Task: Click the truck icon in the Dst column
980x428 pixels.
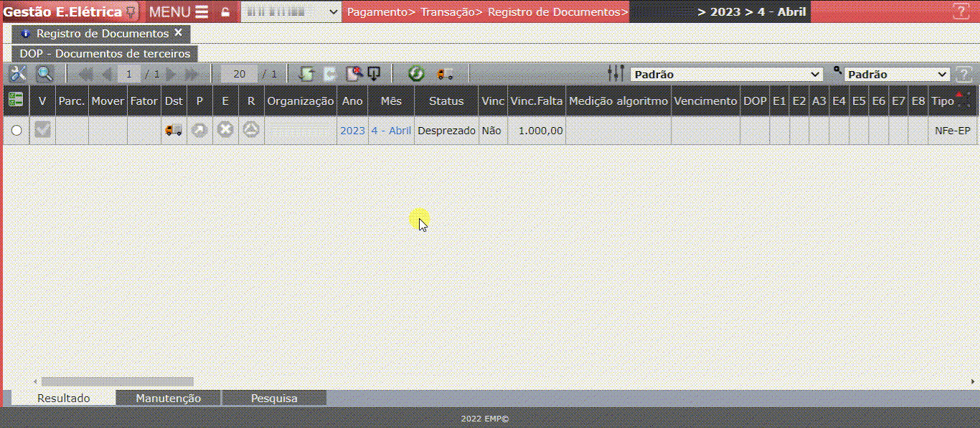Action: click(172, 130)
